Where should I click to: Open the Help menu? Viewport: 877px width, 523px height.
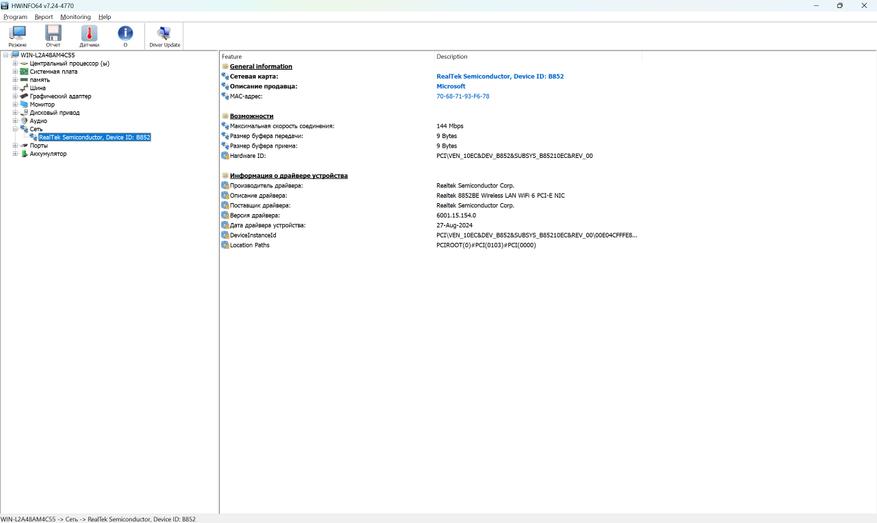pos(105,17)
